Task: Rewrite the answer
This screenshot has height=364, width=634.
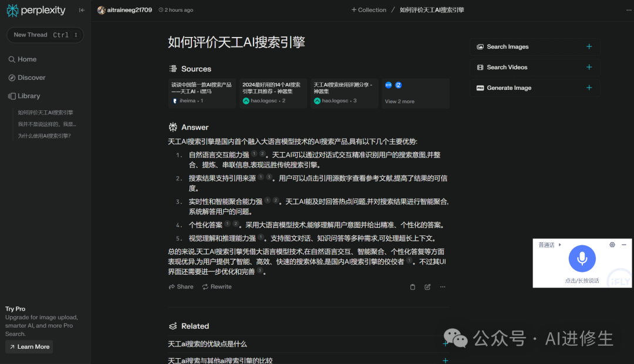Action: (217, 287)
